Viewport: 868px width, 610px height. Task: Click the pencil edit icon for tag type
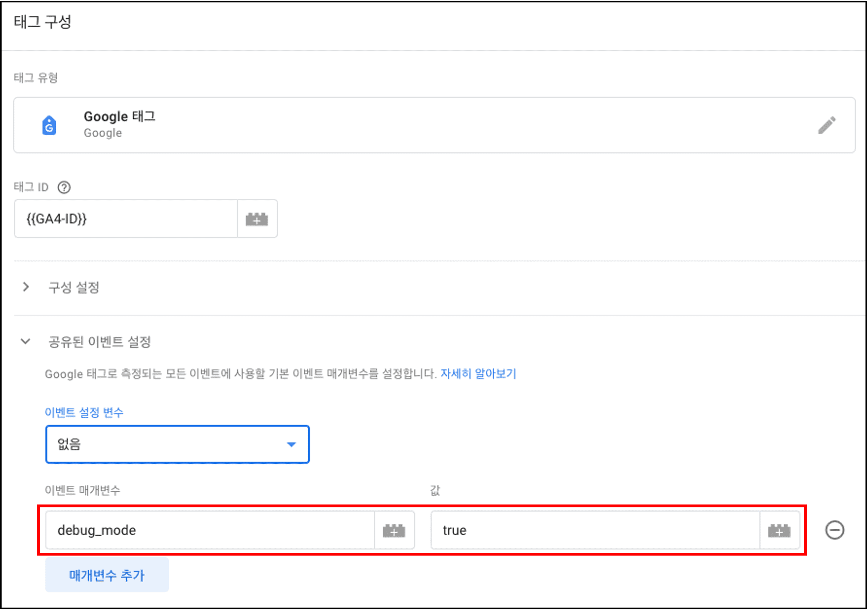coord(827,125)
